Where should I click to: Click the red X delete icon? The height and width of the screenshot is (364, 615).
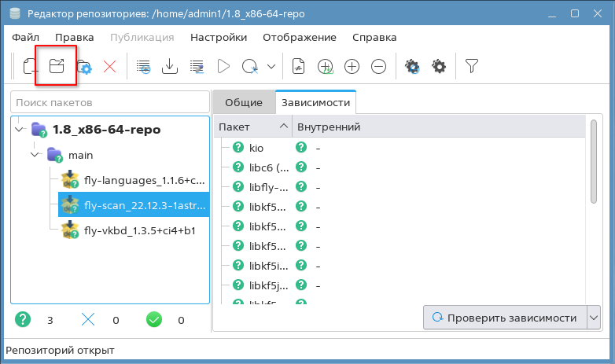pos(110,67)
